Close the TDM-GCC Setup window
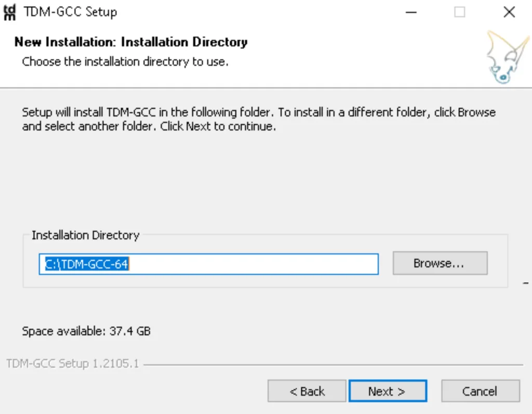 click(509, 12)
